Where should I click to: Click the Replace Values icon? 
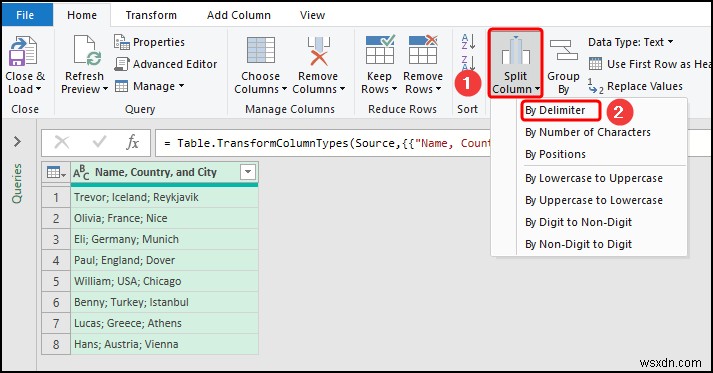[x=596, y=86]
